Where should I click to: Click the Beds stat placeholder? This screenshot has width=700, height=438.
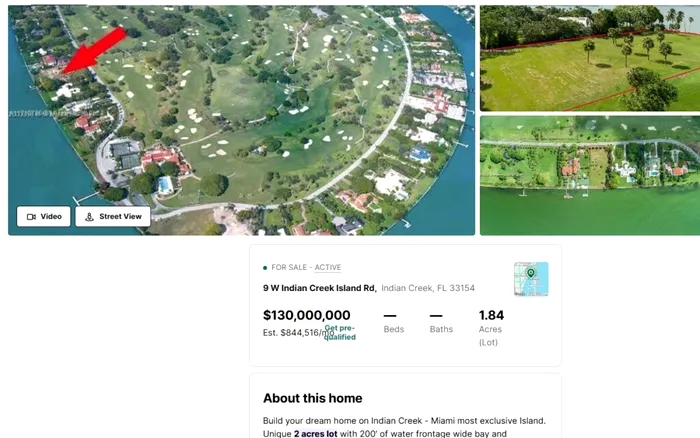393,324
